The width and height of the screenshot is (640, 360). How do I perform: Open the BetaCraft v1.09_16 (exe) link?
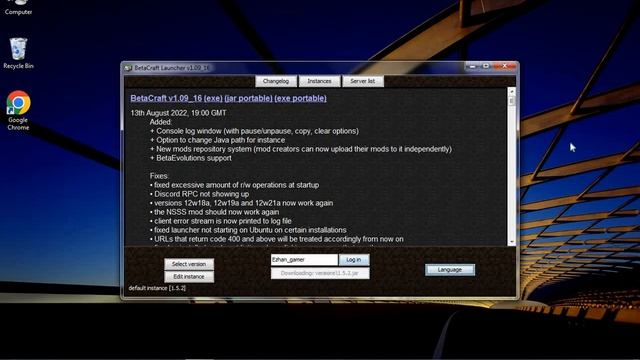pyautogui.click(x=176, y=98)
